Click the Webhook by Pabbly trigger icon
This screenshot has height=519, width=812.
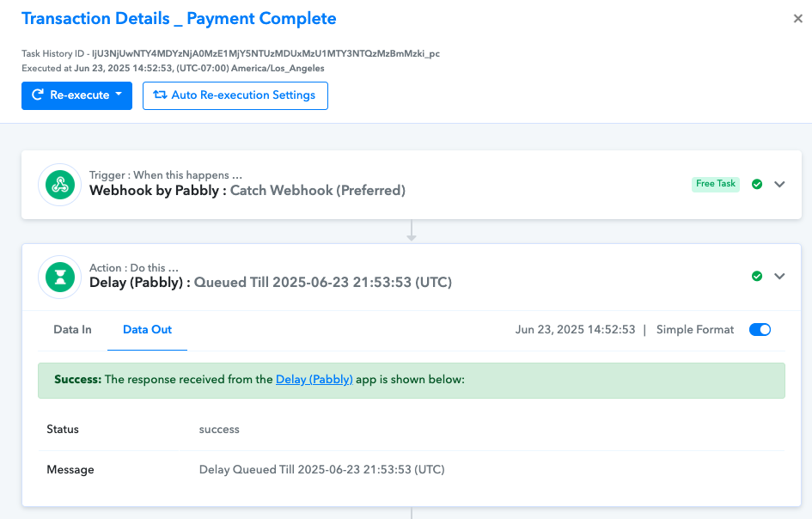tap(60, 185)
